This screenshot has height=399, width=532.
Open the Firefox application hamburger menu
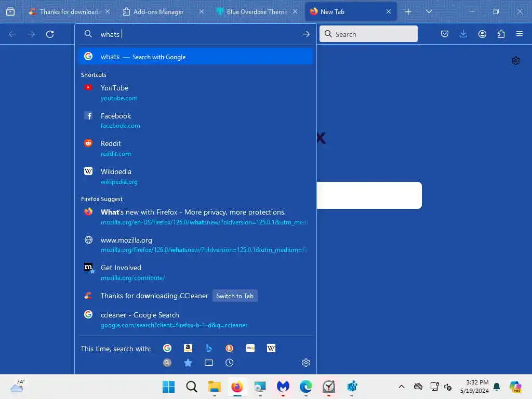(x=520, y=34)
